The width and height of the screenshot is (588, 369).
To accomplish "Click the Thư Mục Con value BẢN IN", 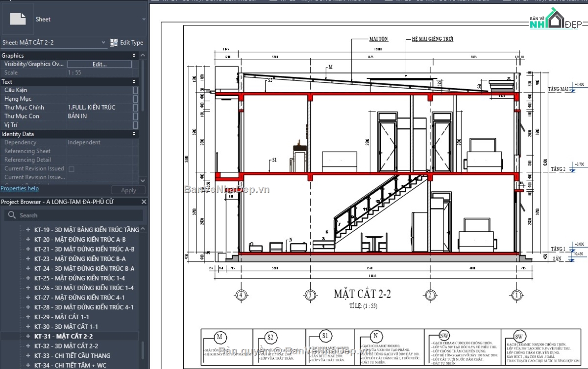I will [77, 116].
